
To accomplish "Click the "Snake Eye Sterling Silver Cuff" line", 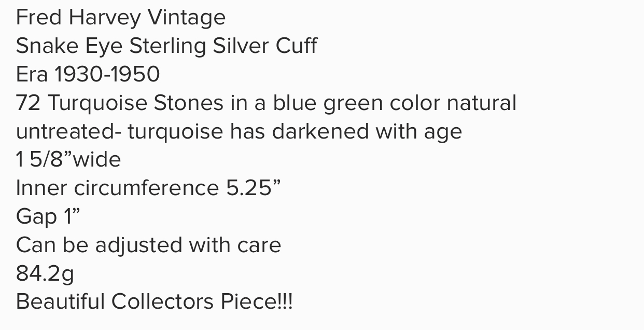I will coord(166,46).
